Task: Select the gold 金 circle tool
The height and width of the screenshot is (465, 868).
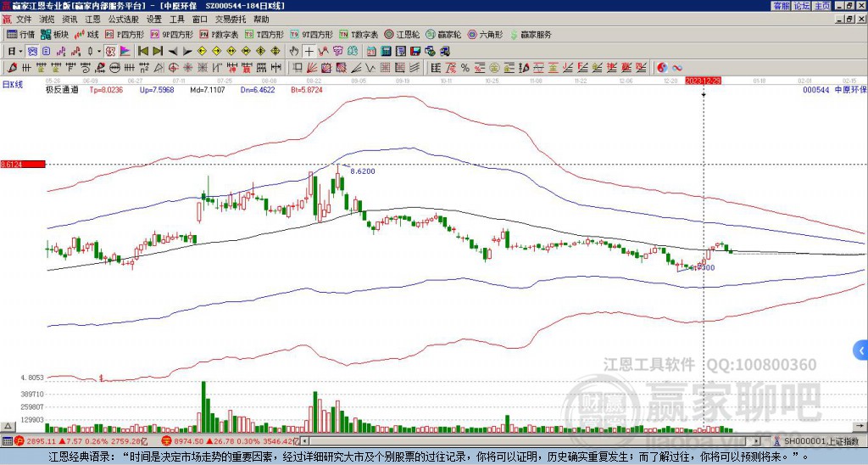Action: 494,68
